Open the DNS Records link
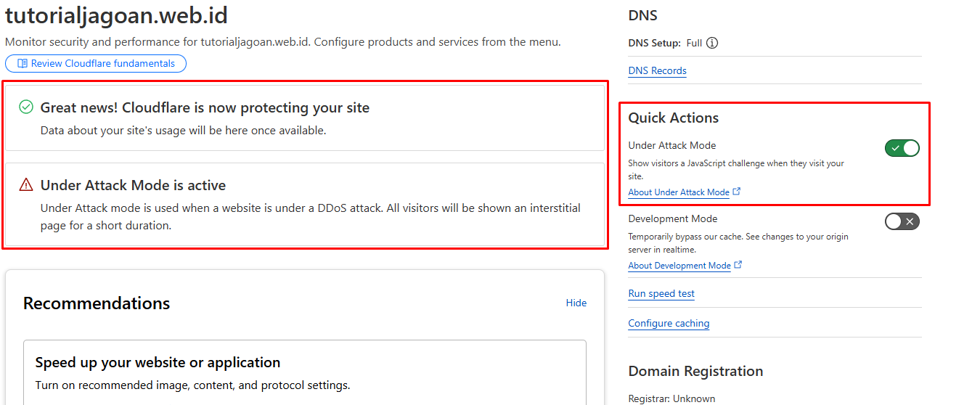The width and height of the screenshot is (980, 405). [657, 70]
